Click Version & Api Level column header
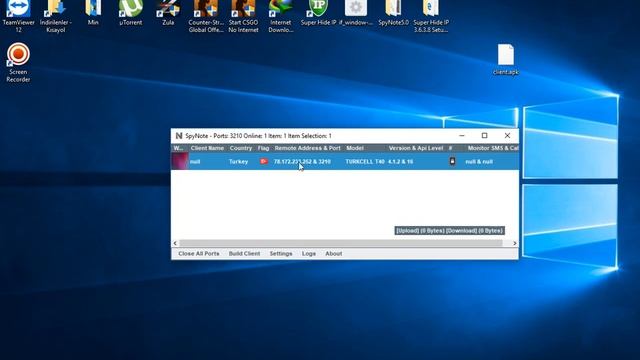Screen dimensions: 640x360 coord(416,148)
